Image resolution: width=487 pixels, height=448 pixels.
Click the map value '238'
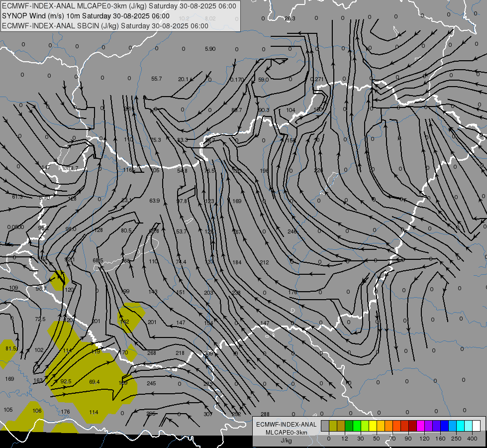(236, 293)
